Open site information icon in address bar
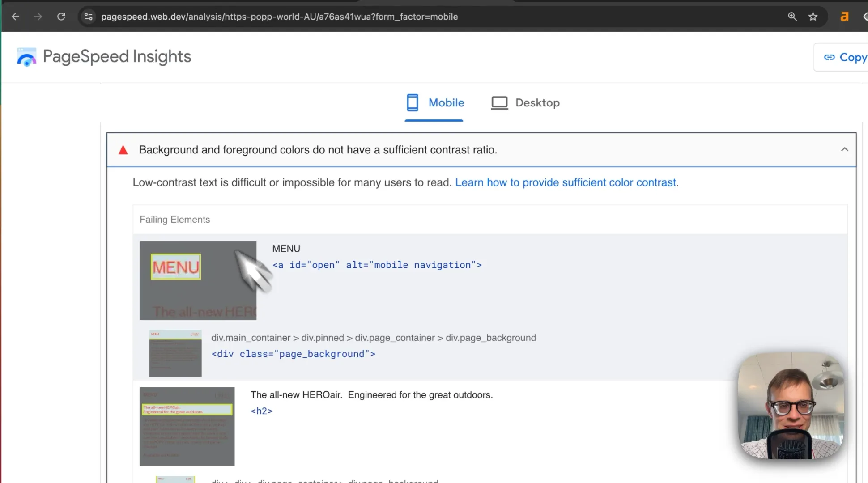The height and width of the screenshot is (483, 868). click(89, 17)
